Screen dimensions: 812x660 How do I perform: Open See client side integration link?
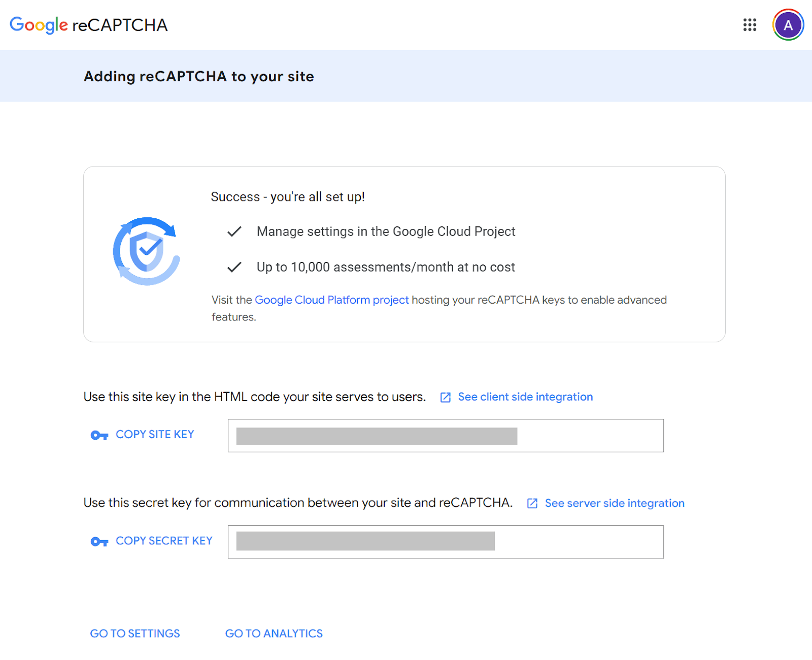(525, 397)
